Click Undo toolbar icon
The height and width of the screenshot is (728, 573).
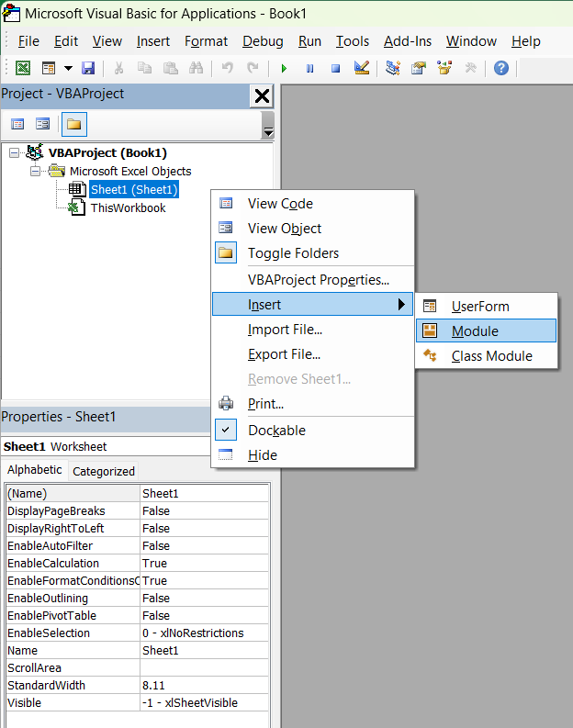227,68
